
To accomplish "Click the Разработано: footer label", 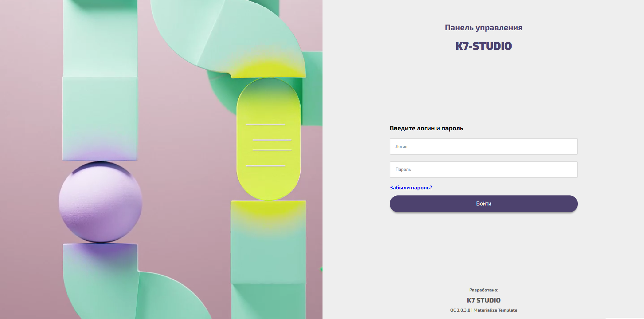I will [483, 290].
